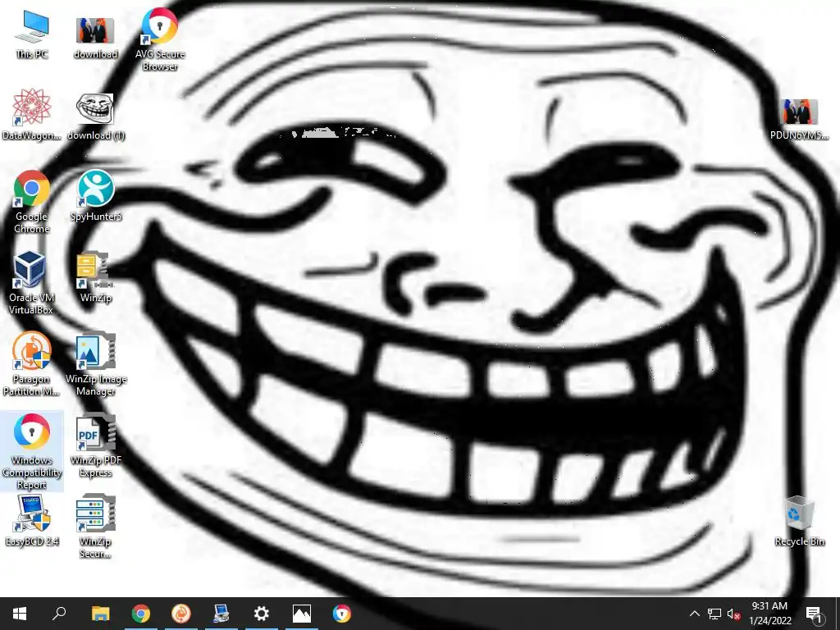Select the 'download (1)' troll face image file
The height and width of the screenshot is (630, 840).
[x=95, y=116]
